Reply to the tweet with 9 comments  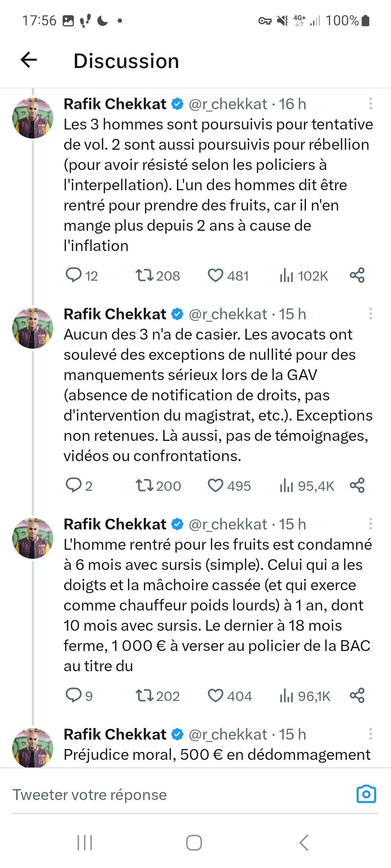coord(79,696)
